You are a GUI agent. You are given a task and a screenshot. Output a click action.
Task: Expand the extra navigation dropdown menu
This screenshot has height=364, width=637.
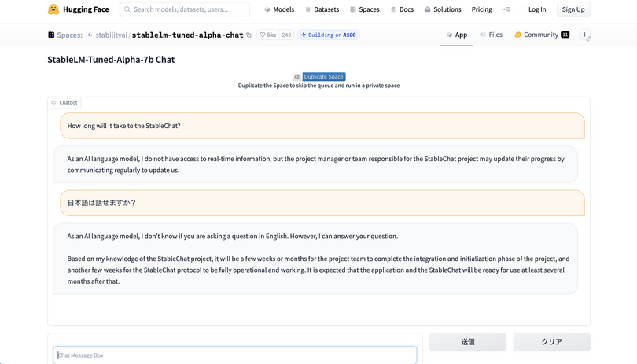pyautogui.click(x=506, y=9)
